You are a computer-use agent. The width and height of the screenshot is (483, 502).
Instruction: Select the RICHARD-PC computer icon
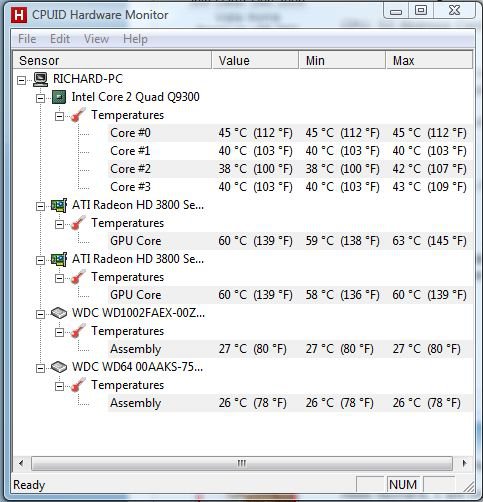41,79
